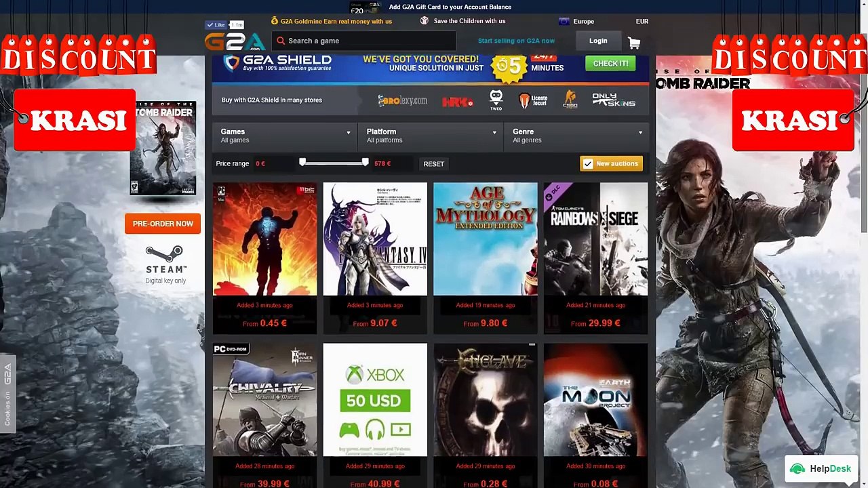Open the EUR currency selector
This screenshot has width=868, height=488.
(642, 22)
